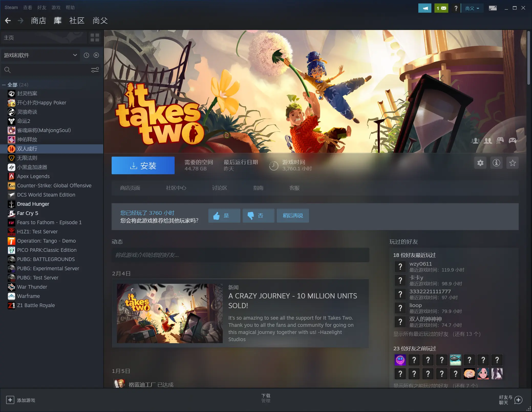Open the 查看 menu

pos(28,7)
